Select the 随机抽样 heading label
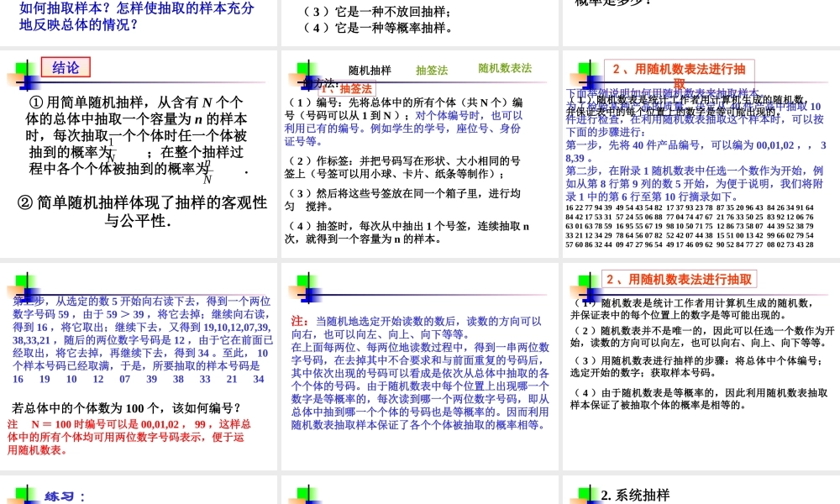This screenshot has width=840, height=504. tap(370, 71)
